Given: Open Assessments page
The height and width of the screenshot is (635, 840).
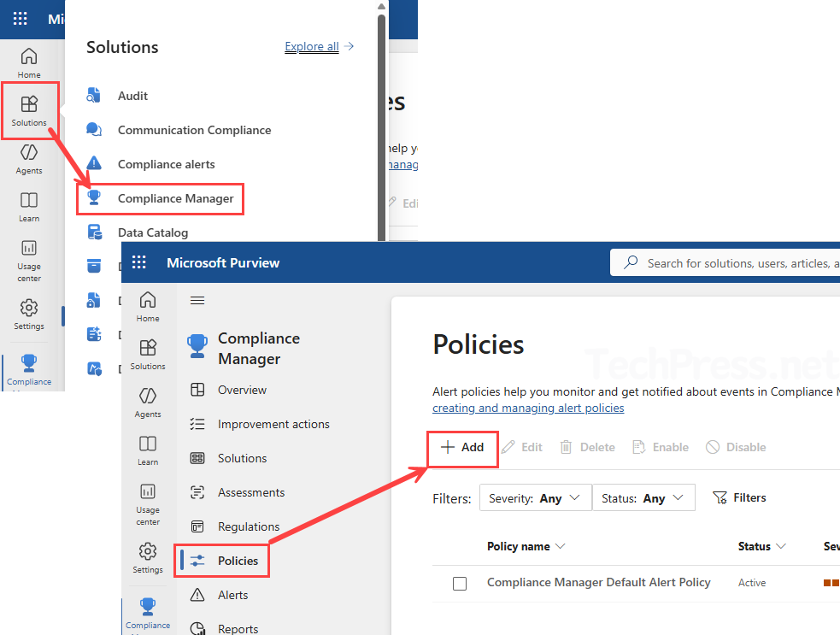Looking at the screenshot, I should tap(238, 492).
